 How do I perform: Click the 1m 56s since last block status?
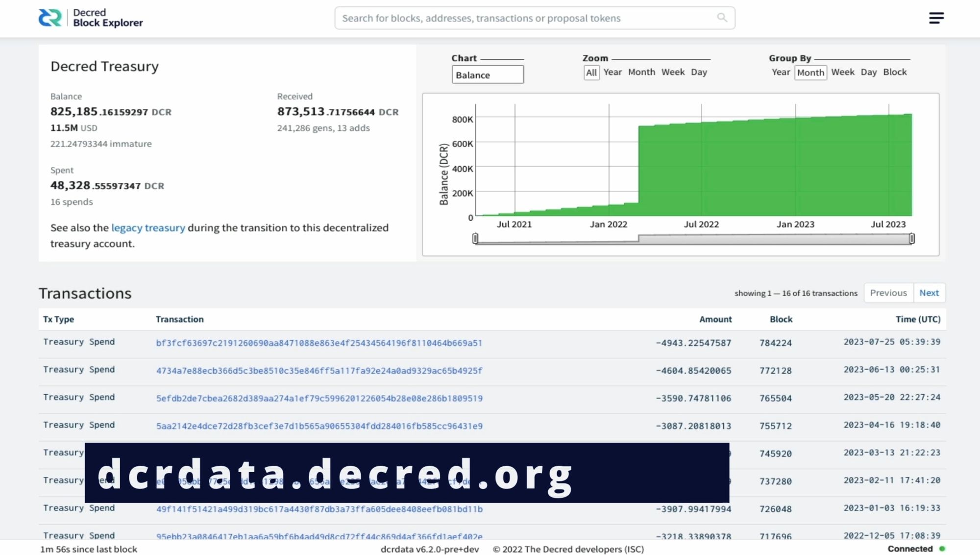click(x=88, y=549)
